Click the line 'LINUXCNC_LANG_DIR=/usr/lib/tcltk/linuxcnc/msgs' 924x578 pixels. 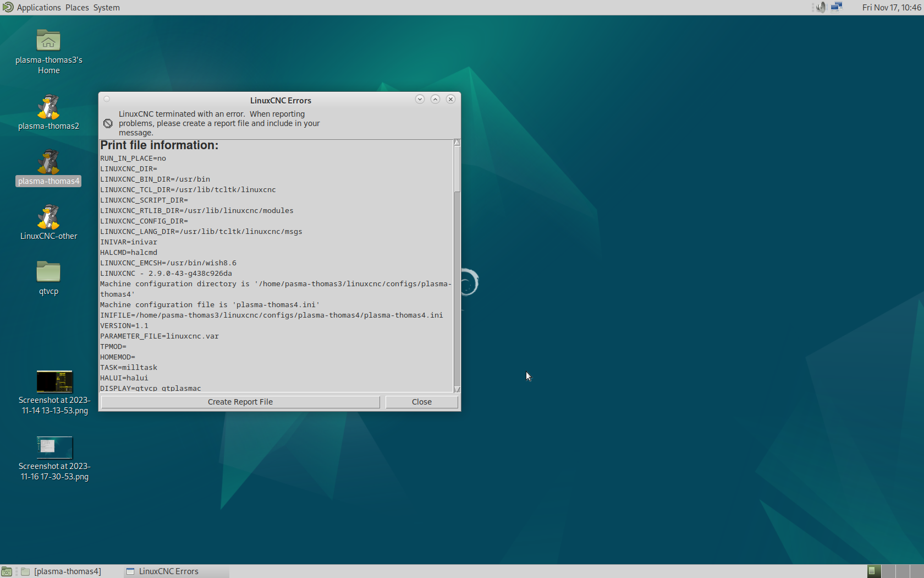tap(201, 232)
